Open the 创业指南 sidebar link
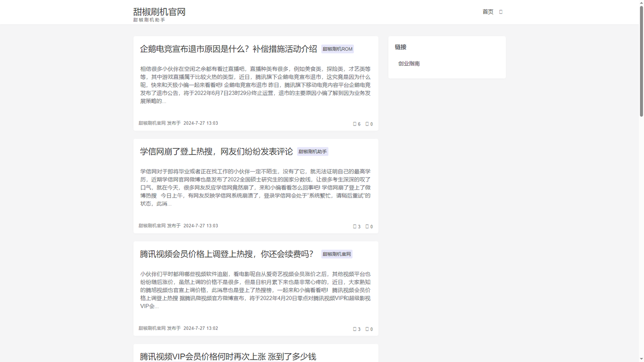 409,63
